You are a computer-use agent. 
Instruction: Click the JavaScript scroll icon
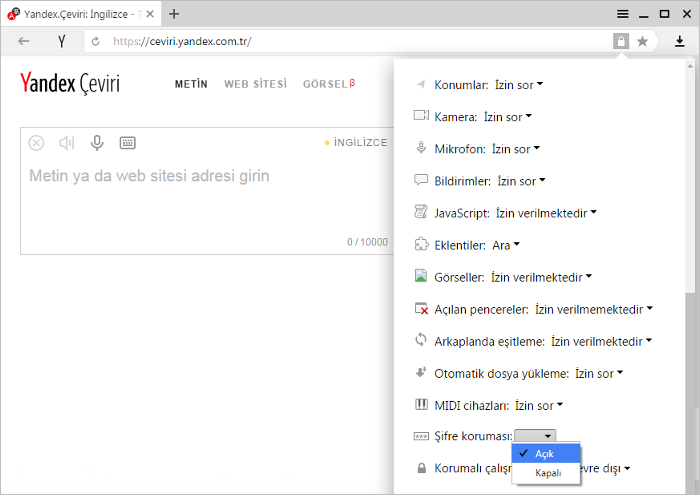pos(421,212)
